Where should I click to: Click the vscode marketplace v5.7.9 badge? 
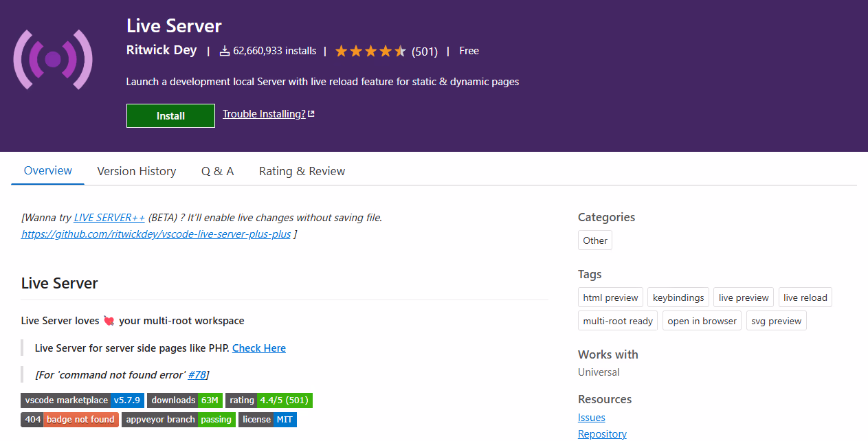click(82, 400)
